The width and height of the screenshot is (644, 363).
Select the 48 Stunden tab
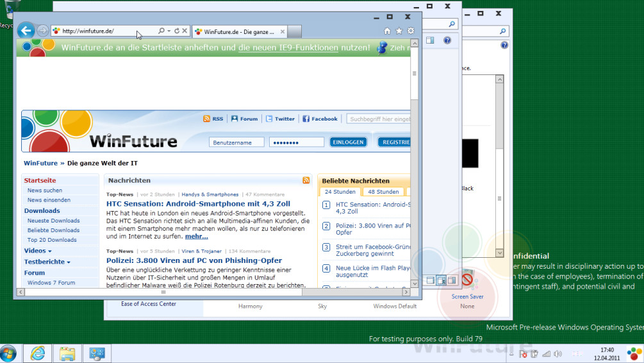[383, 192]
